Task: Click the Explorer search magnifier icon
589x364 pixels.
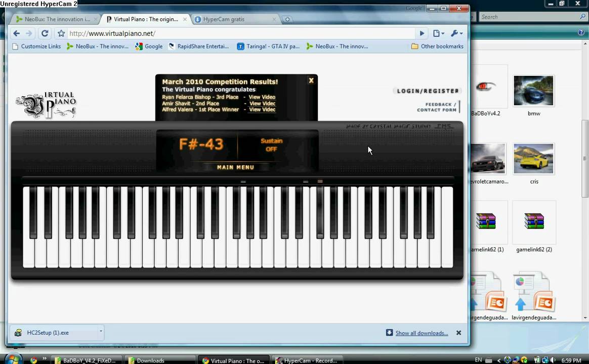Action: click(x=582, y=17)
